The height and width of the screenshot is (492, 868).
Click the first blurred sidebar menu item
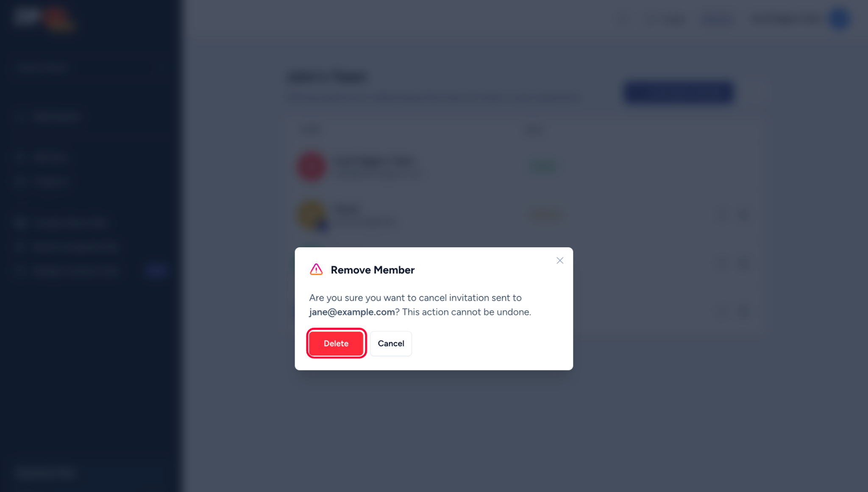(56, 117)
